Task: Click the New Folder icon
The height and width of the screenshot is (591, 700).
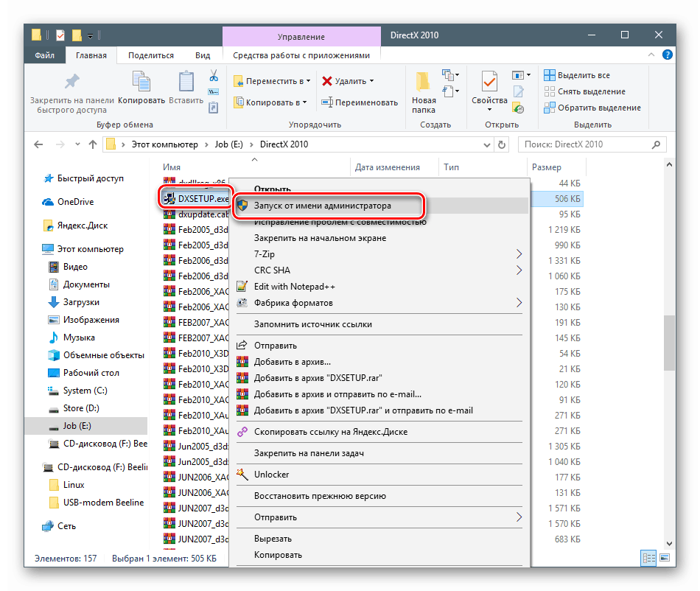Action: (x=423, y=82)
